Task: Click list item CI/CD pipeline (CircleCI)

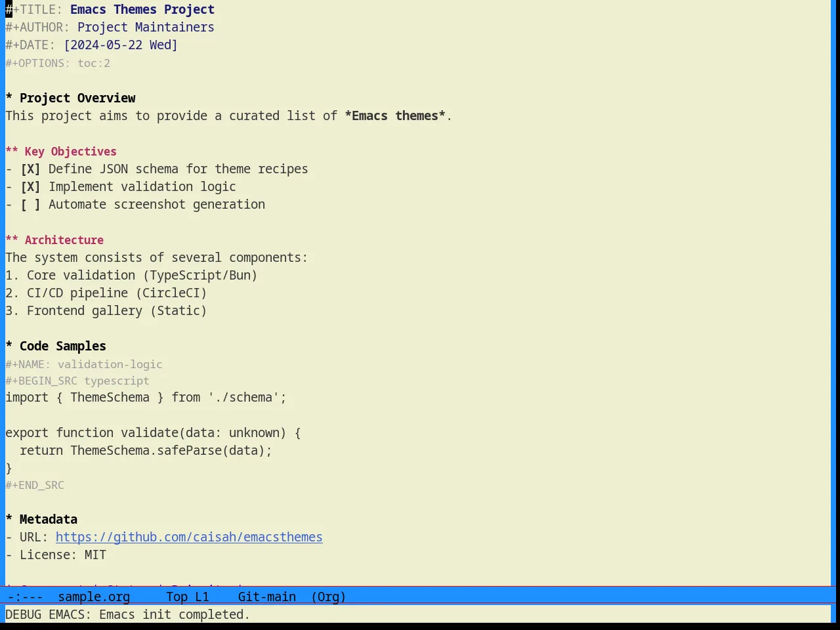Action: pos(106,293)
